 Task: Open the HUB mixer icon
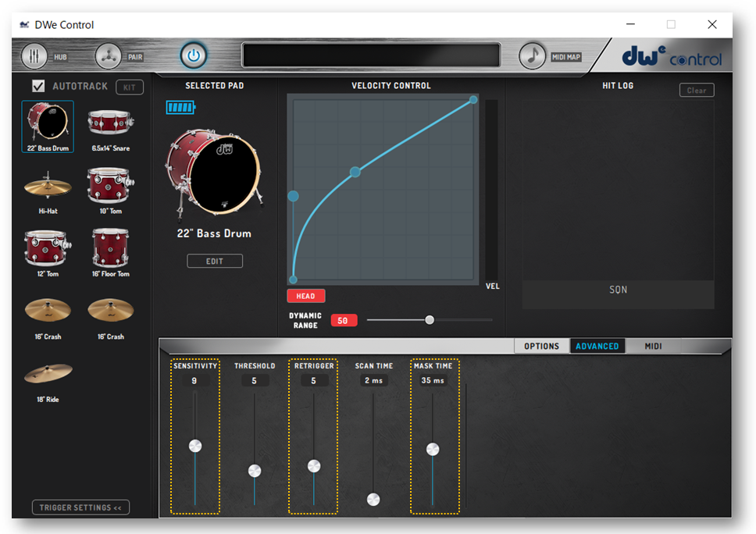(34, 56)
